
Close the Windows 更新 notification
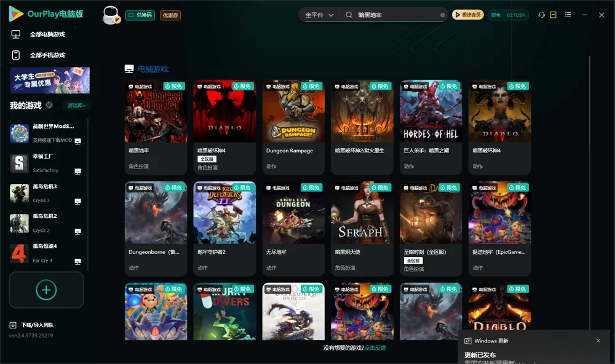tap(598, 341)
